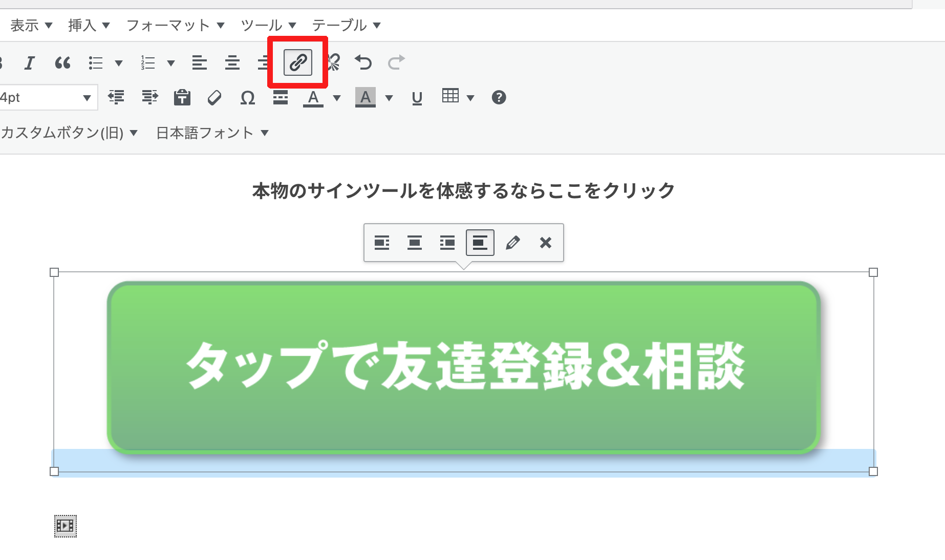Open table options dropdown arrow

(x=470, y=98)
